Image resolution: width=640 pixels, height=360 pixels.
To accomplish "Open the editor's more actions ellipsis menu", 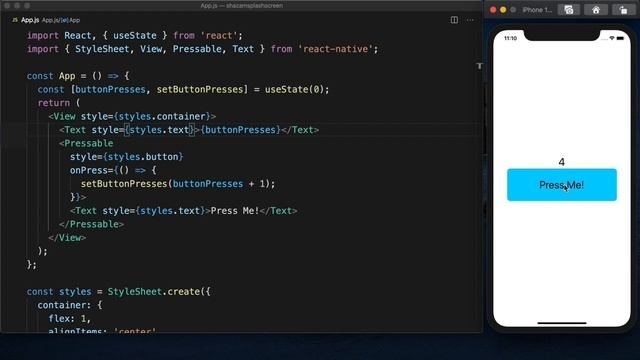I will click(x=470, y=20).
